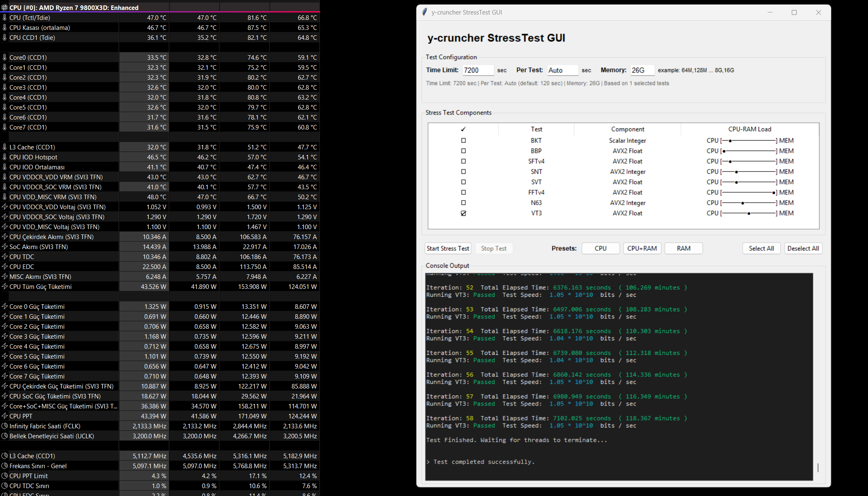Click lightning icon beside CPU TDC
This screenshot has height=496, width=868.
(x=5, y=257)
